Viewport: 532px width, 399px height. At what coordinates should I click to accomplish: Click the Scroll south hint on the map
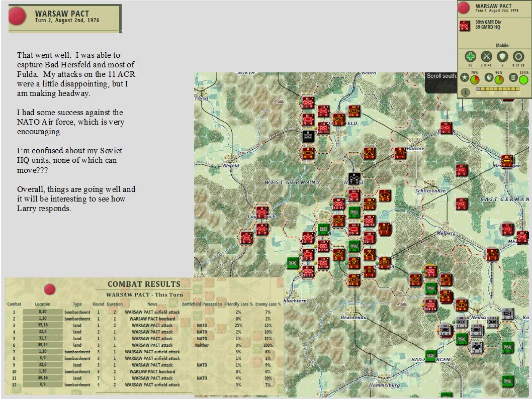point(441,76)
